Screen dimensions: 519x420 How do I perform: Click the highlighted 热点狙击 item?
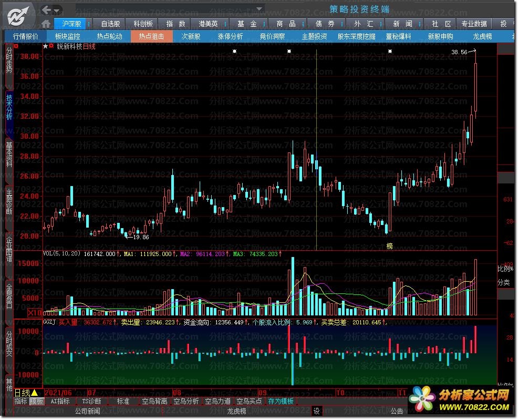point(152,36)
